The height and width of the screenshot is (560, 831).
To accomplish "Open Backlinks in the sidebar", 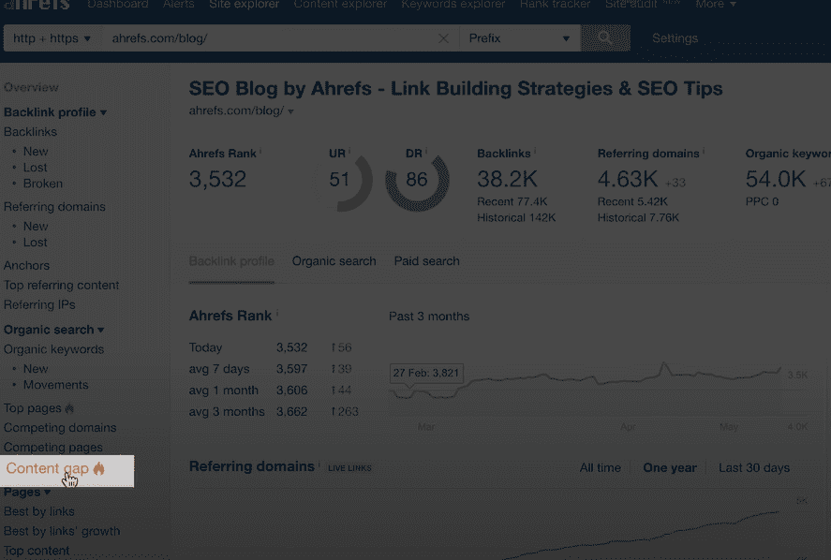I will [30, 132].
